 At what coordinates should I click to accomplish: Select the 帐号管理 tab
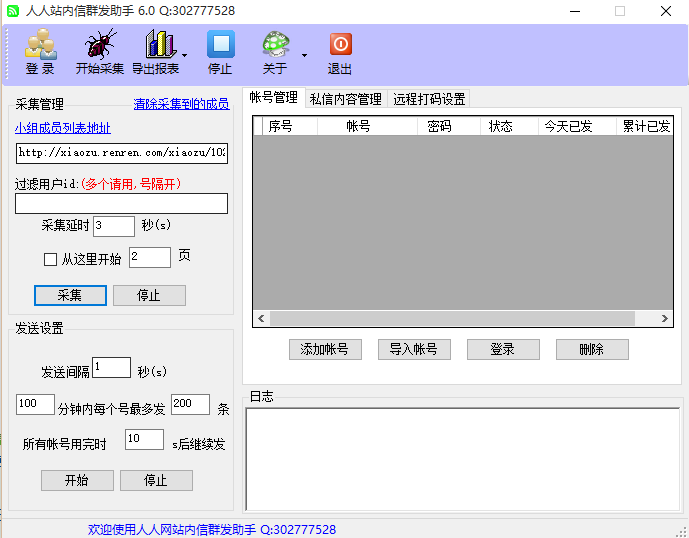273,98
